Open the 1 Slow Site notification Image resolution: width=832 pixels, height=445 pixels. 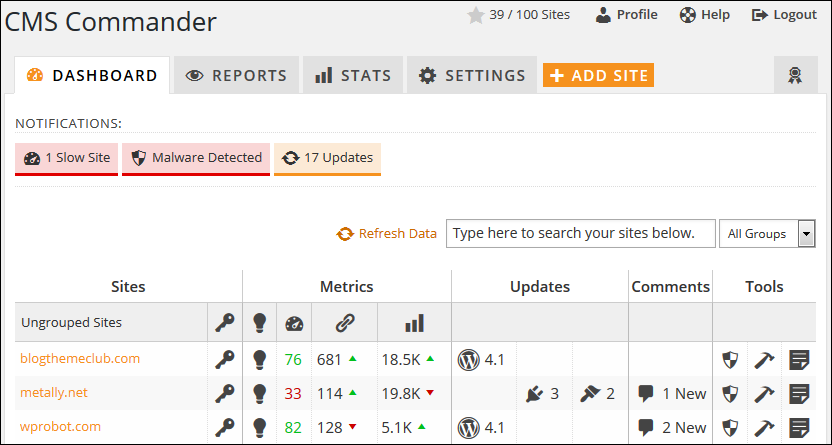(x=66, y=158)
